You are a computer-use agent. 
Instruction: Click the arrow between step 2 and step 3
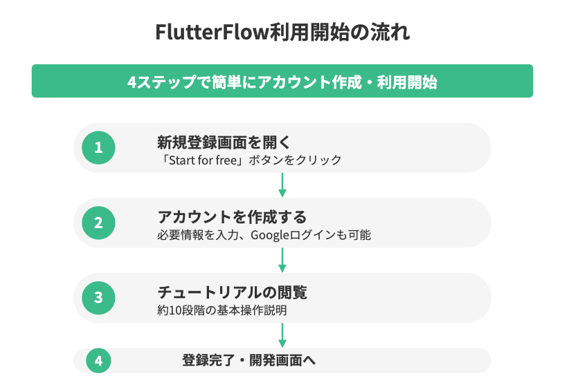point(282,260)
